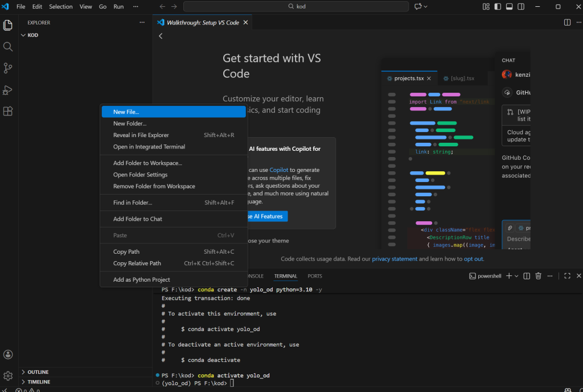Expand the OUTLINE section
The image size is (583, 392).
38,372
